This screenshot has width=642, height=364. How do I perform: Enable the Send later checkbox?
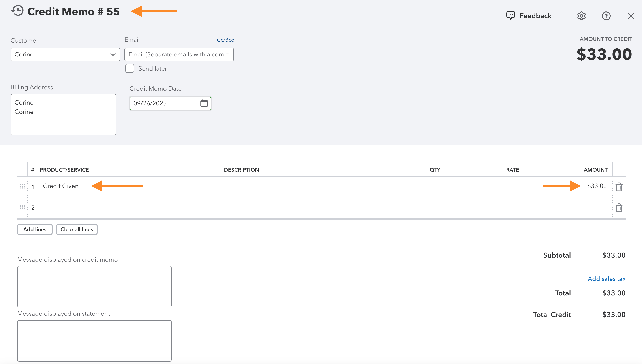130,69
